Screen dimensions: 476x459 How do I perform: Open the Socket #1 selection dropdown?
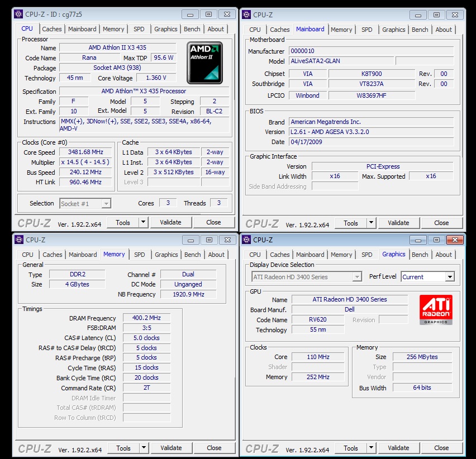(x=106, y=204)
